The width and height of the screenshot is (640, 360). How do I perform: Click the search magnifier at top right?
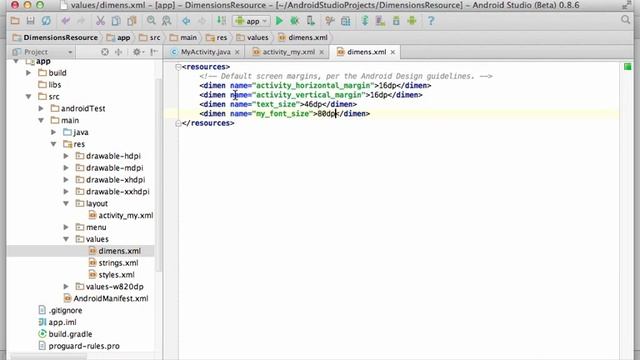tap(625, 20)
